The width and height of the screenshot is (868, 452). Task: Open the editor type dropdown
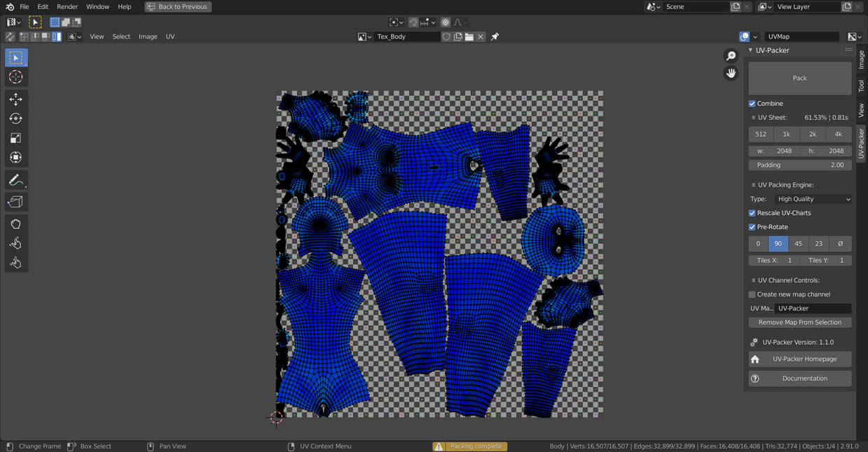pos(13,22)
